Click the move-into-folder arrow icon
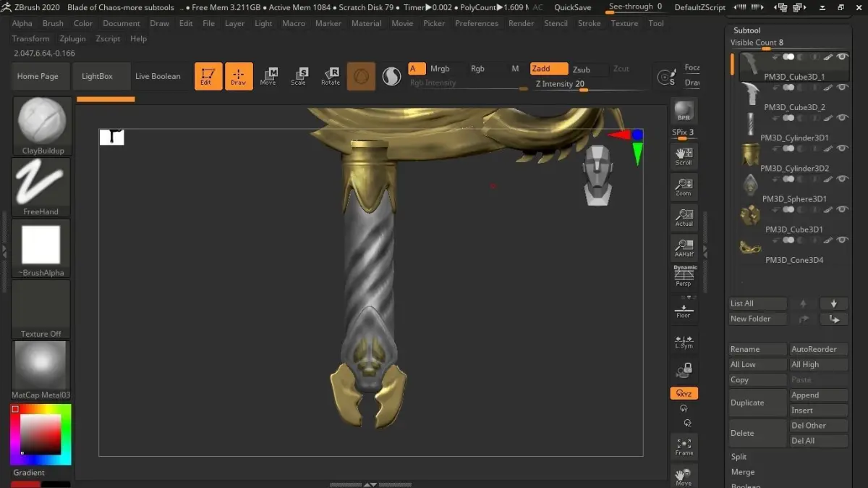The width and height of the screenshot is (868, 488). tap(833, 319)
